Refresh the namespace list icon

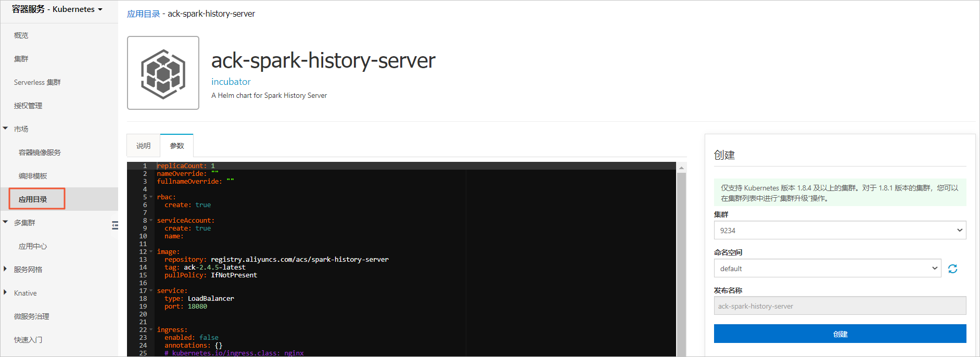[952, 269]
